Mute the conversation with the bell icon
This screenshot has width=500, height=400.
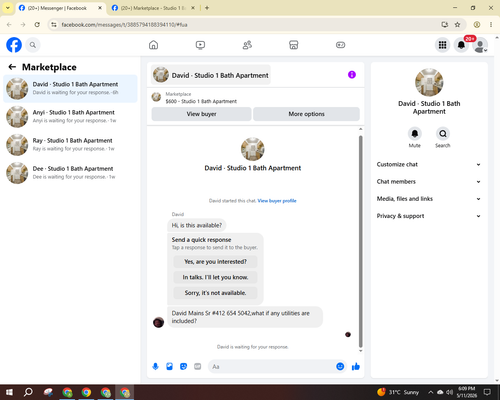[415, 134]
